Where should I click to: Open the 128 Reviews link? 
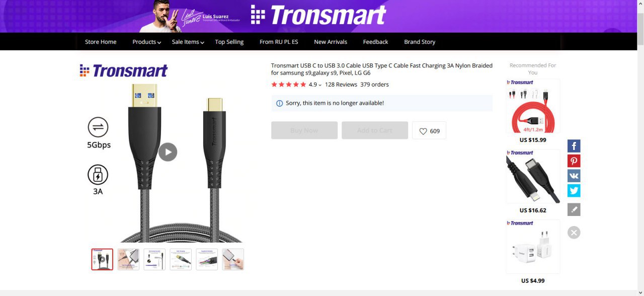pos(341,85)
